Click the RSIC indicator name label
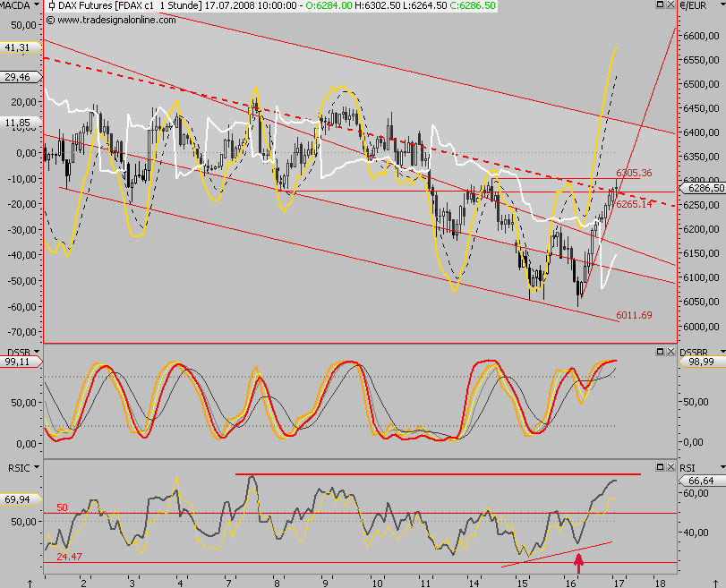Viewport: 726px width, 588px height. [x=19, y=468]
